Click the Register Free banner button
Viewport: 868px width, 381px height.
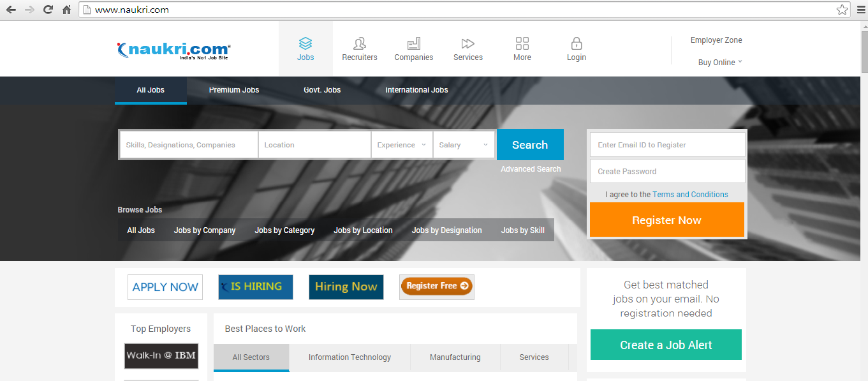[437, 287]
